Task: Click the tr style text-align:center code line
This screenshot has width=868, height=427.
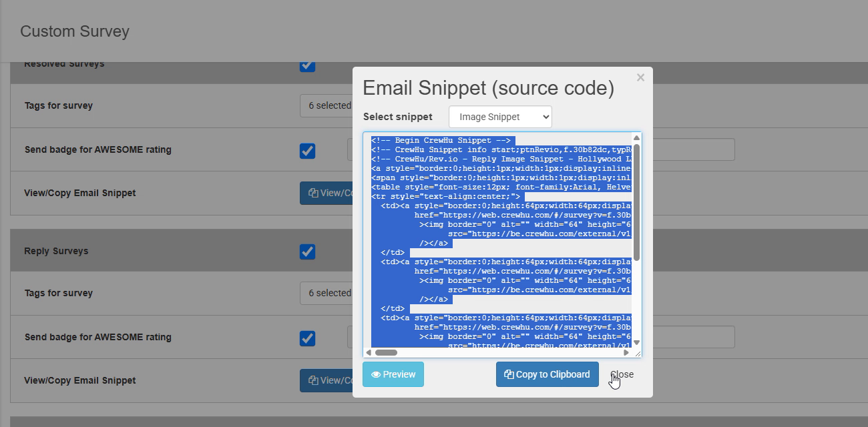Action: [446, 197]
